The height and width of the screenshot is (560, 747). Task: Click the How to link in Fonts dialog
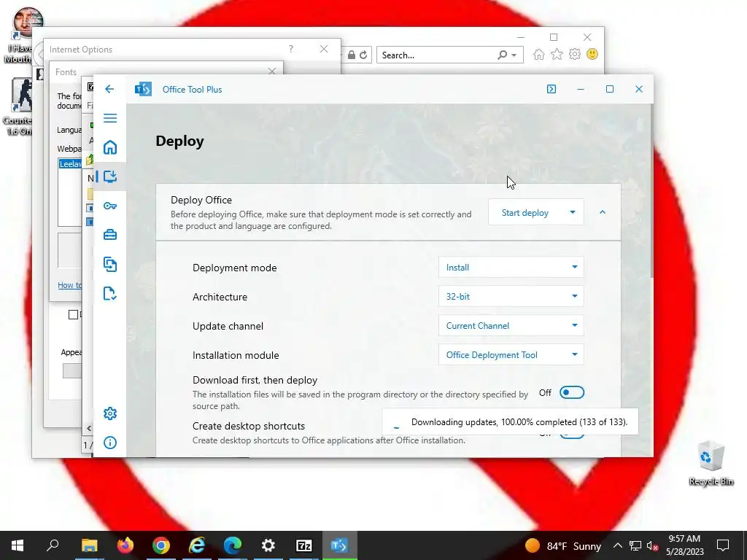[x=69, y=285]
